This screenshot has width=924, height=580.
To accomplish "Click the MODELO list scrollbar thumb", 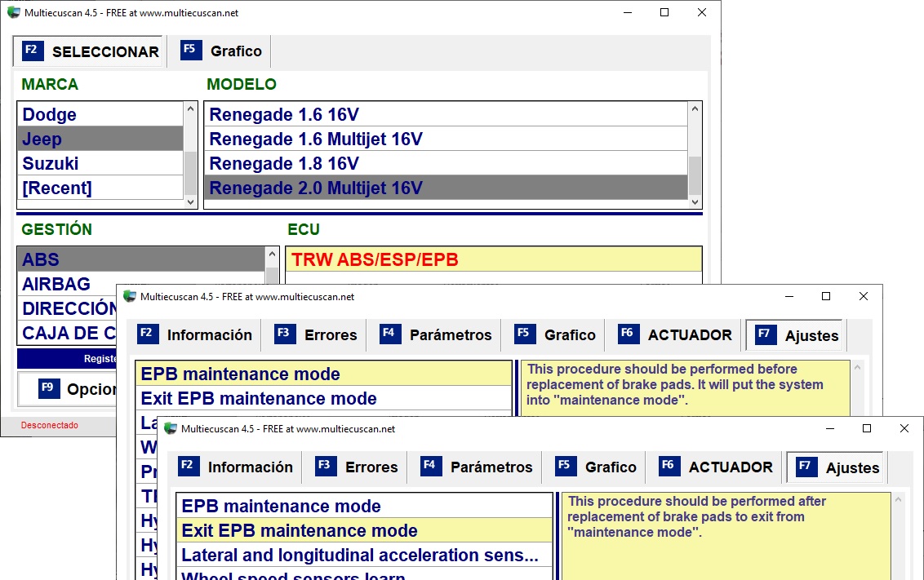I will click(x=695, y=175).
